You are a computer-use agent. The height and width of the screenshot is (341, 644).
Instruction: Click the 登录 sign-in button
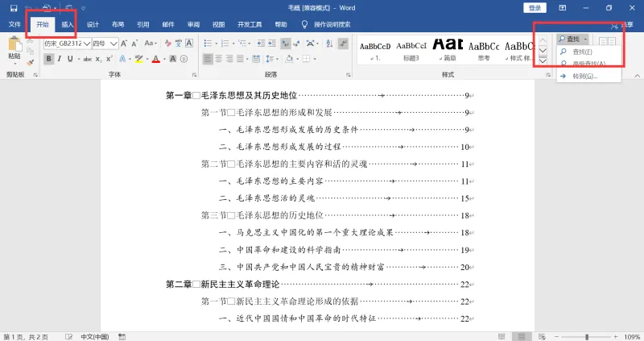(x=535, y=8)
